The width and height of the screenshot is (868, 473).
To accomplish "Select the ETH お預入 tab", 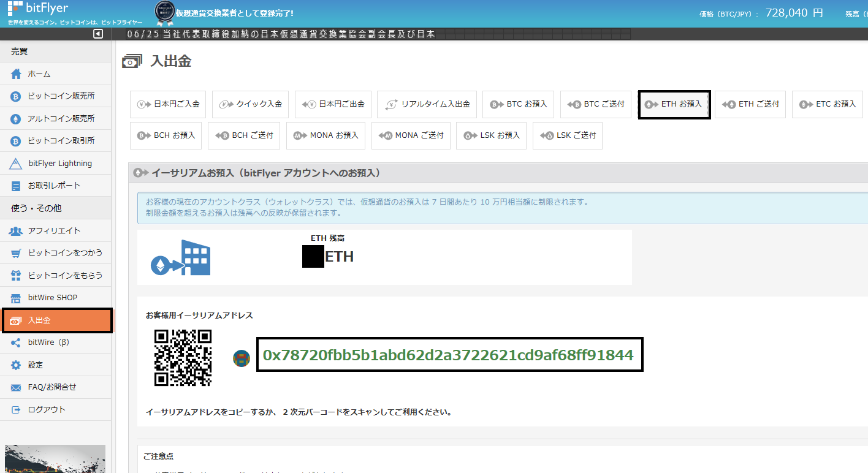I will tap(674, 104).
